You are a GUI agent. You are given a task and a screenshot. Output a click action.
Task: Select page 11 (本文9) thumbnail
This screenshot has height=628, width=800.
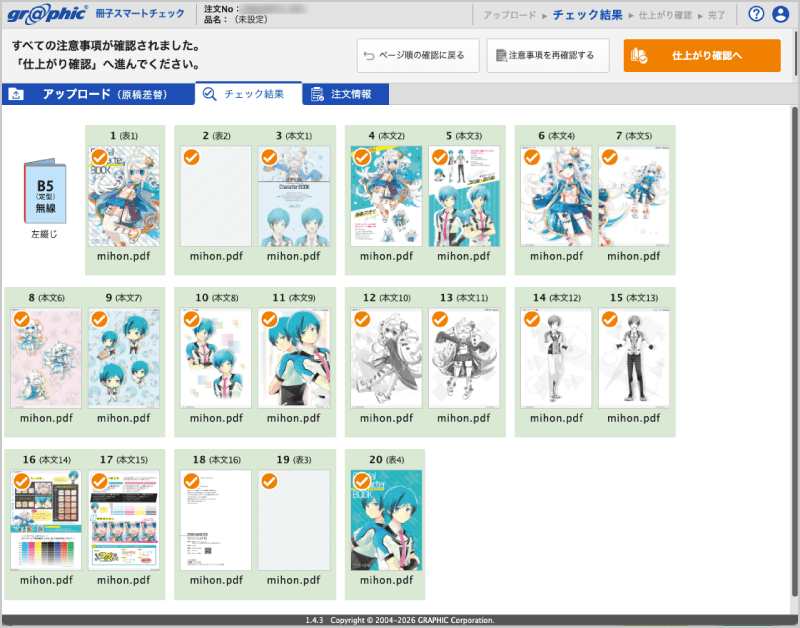[x=294, y=358]
